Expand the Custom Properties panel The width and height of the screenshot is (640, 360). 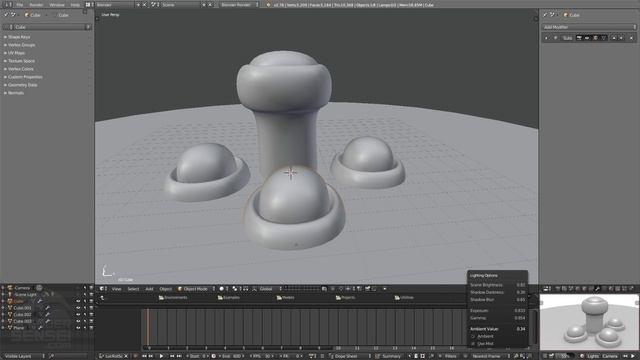coord(25,77)
